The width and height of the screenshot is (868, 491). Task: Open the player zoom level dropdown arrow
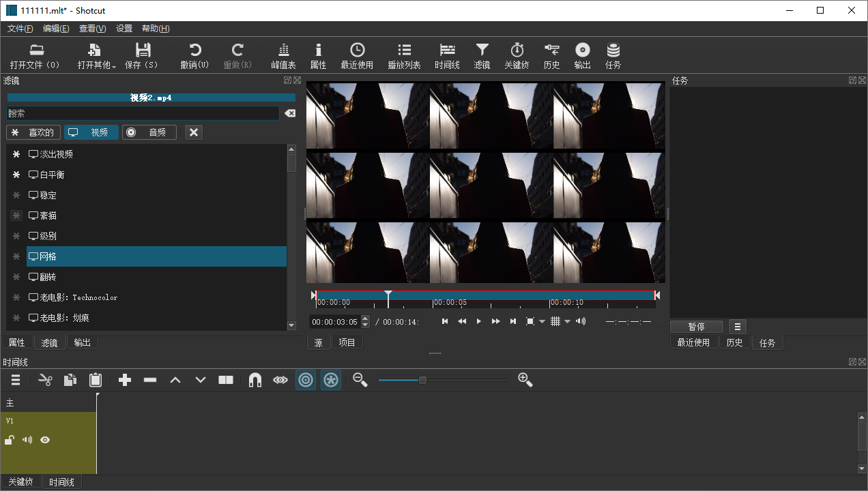click(x=542, y=321)
